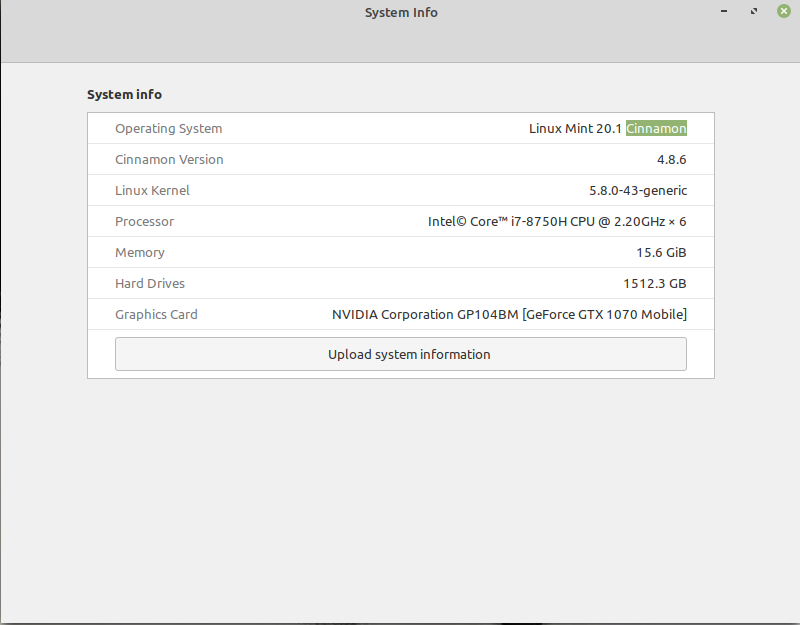Maximize the System Info window
The width and height of the screenshot is (800, 625).
point(753,11)
